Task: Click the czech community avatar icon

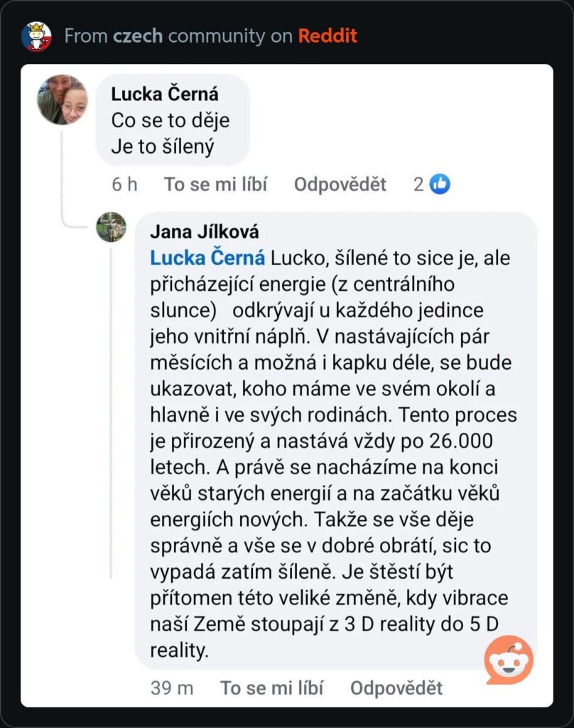Action: pyautogui.click(x=36, y=36)
